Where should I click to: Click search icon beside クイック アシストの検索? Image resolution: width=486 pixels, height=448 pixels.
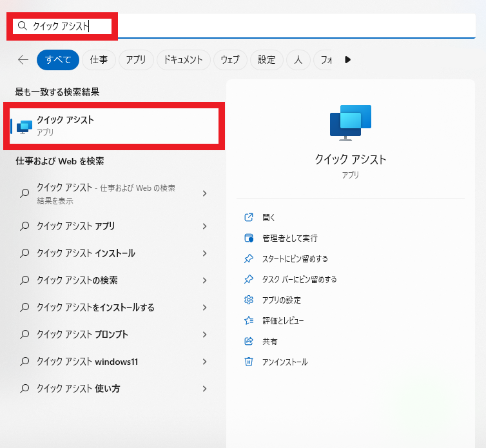(24, 280)
